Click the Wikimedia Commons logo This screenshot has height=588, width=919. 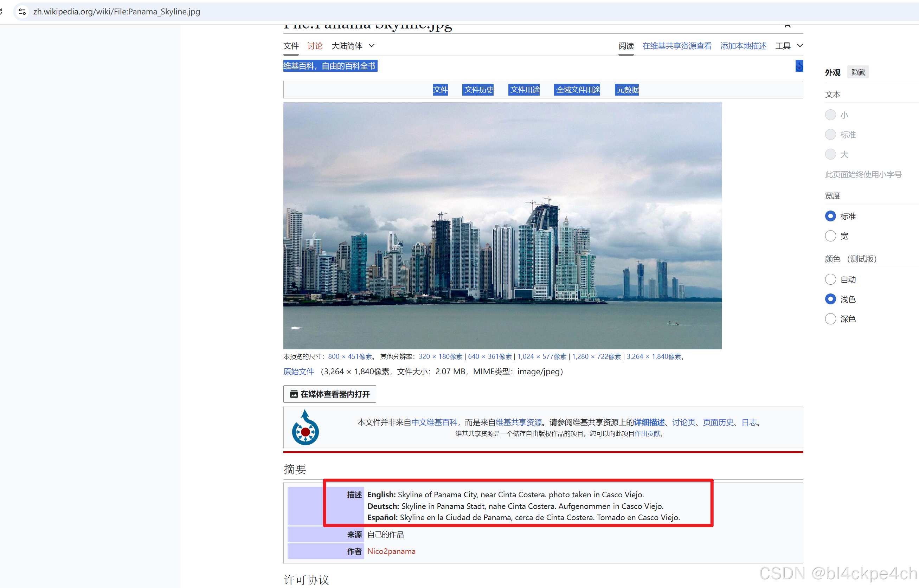coord(305,428)
